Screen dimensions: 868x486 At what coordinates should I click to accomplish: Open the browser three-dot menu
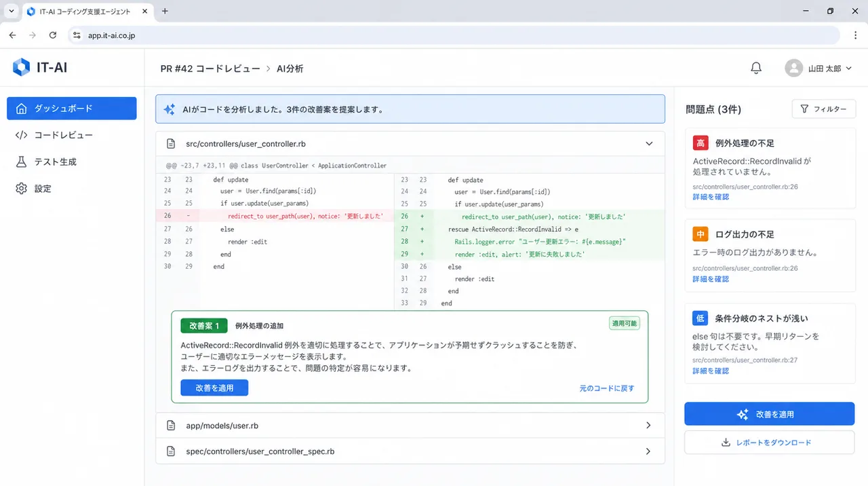pos(854,35)
